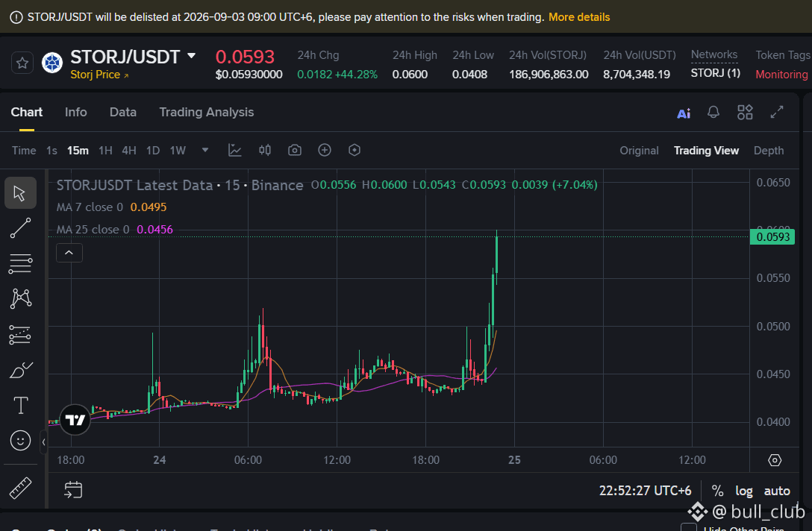Select the cursor arrow tool

tap(20, 193)
